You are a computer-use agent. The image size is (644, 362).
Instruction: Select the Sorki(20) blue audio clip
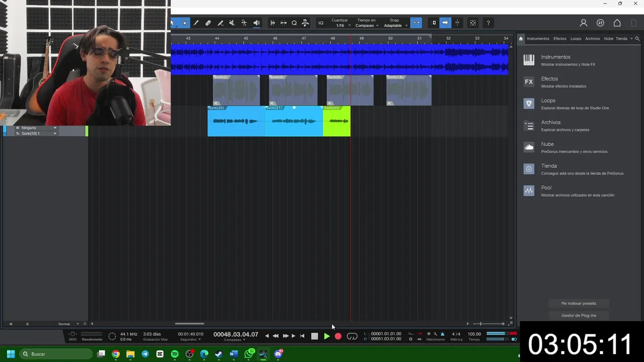tap(236, 121)
